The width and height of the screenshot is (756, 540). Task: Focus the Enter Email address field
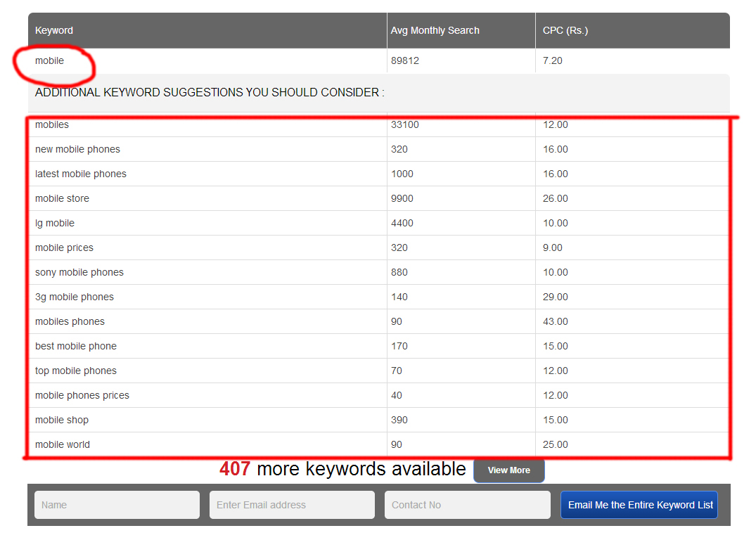pyautogui.click(x=292, y=505)
